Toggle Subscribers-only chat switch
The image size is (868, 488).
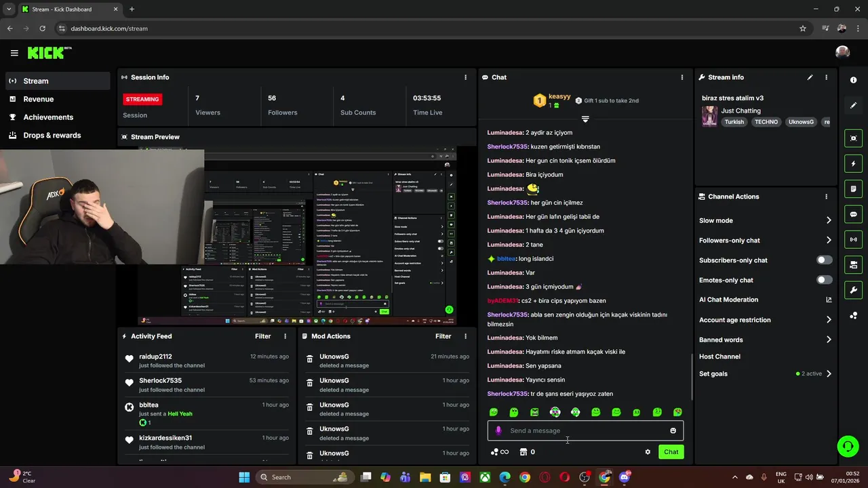click(x=825, y=260)
